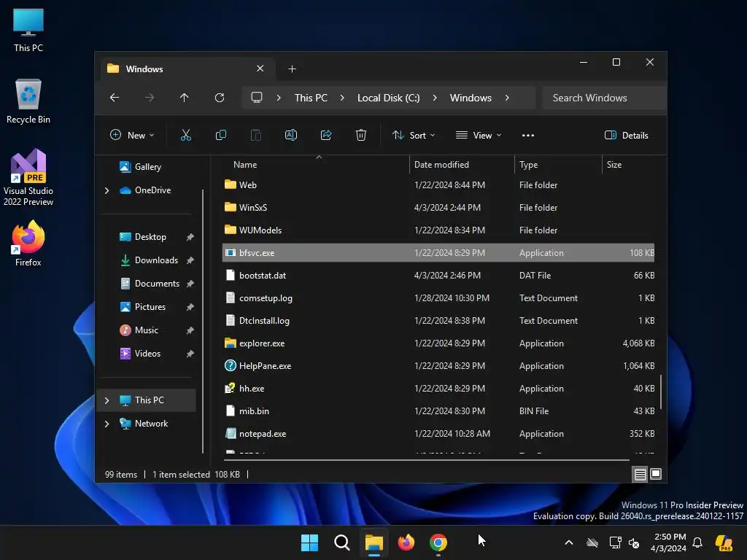Navigate to Local Disk (C:) breadcrumb

[389, 98]
